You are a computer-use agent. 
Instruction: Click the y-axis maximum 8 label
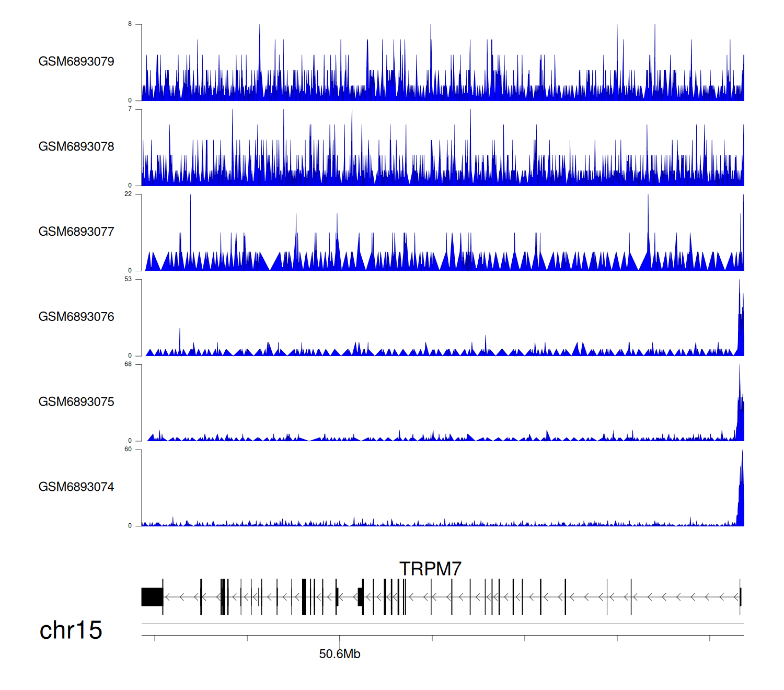coord(130,24)
